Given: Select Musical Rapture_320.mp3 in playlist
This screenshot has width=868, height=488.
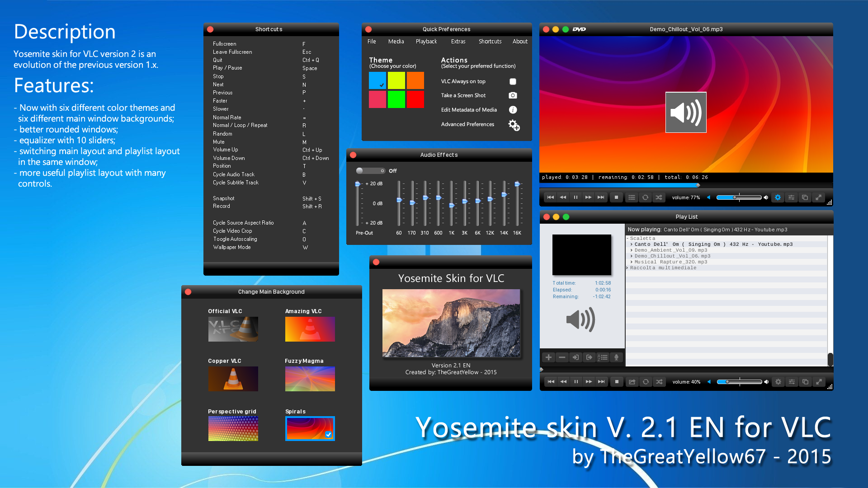Looking at the screenshot, I should (671, 262).
